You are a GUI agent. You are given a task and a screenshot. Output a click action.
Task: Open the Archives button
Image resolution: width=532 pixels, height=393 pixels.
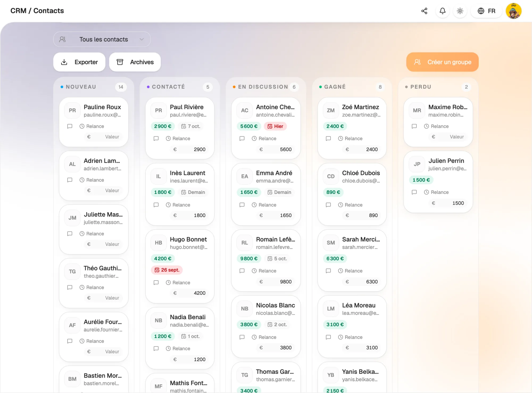[135, 62]
